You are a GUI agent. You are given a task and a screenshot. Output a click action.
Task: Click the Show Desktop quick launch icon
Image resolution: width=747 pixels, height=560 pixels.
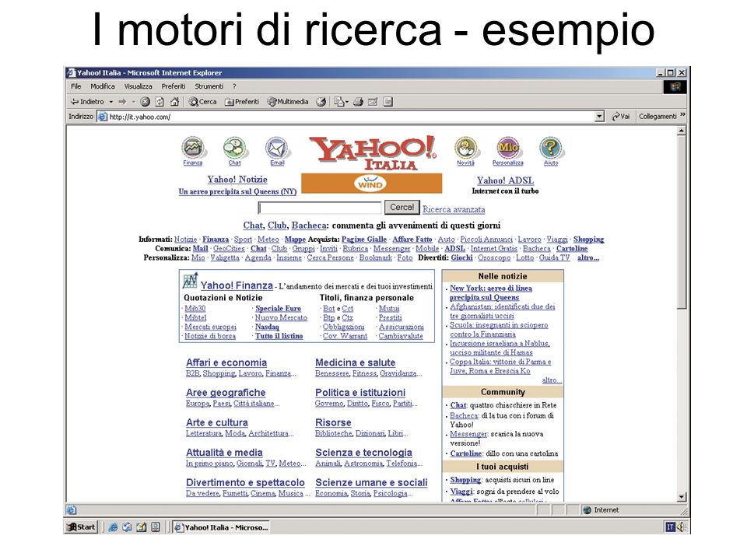pyautogui.click(x=142, y=527)
